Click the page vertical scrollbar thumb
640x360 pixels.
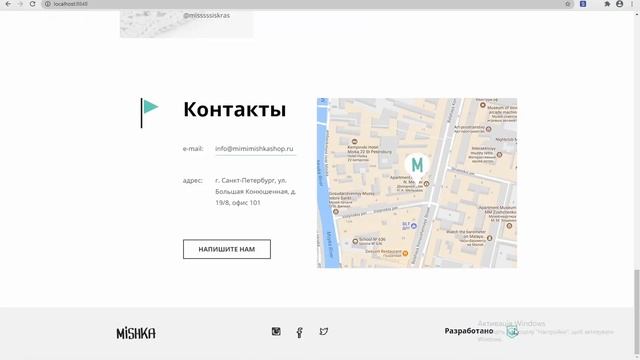636,312
